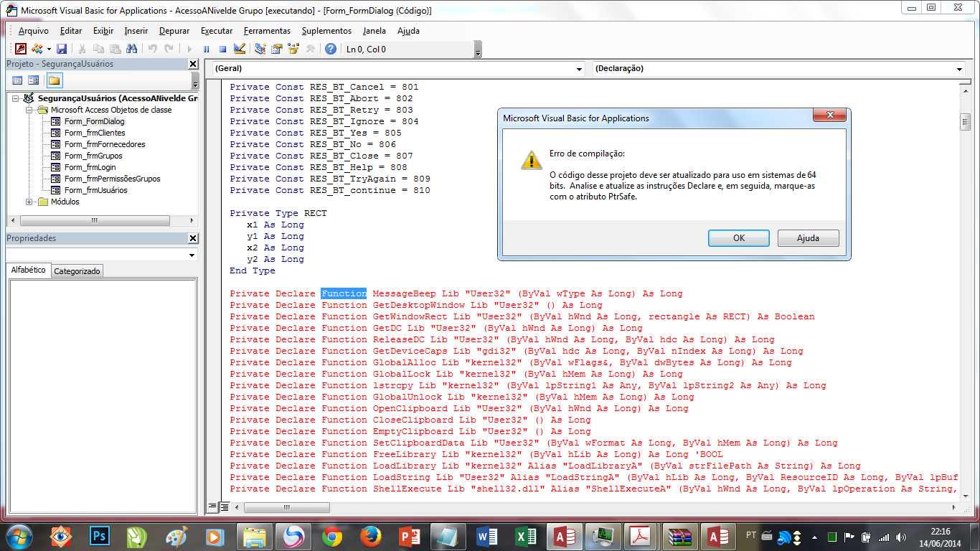Click the Copy toolbar icon

[98, 49]
